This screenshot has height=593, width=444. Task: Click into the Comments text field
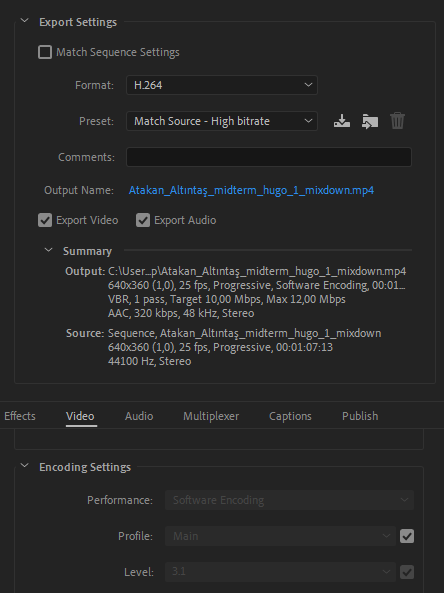269,157
